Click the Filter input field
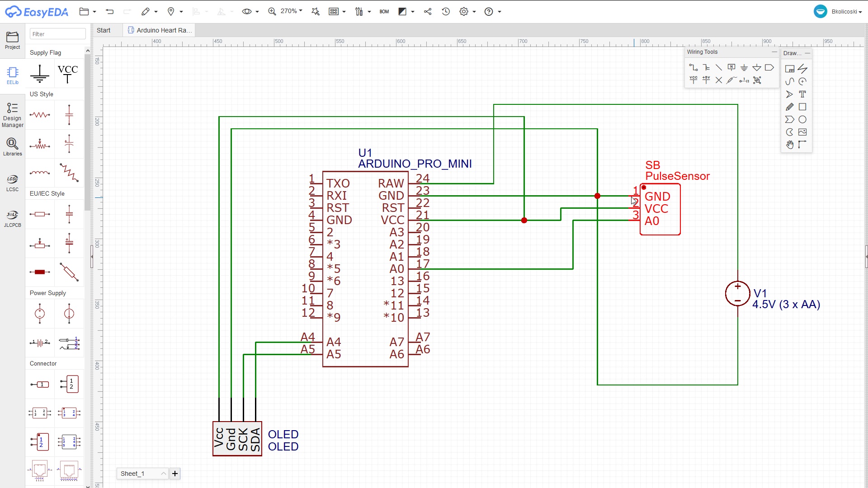 pyautogui.click(x=57, y=34)
